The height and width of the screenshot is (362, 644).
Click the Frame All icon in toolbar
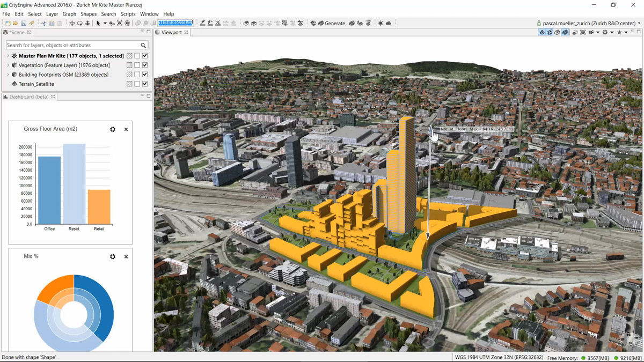119,24
